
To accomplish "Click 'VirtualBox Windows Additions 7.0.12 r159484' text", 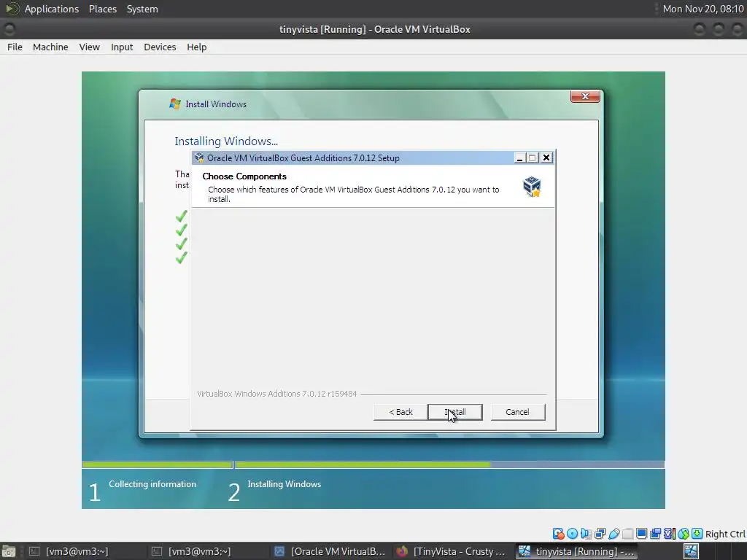I will (276, 394).
